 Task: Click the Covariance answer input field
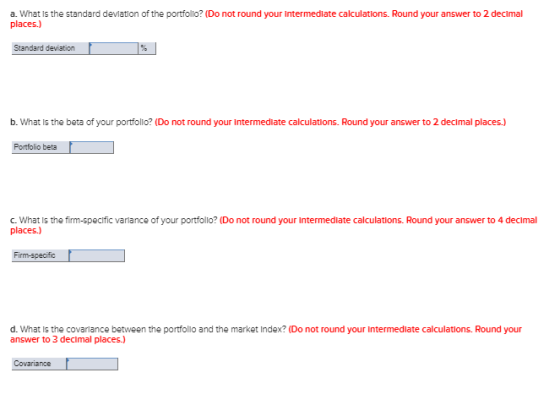point(92,364)
